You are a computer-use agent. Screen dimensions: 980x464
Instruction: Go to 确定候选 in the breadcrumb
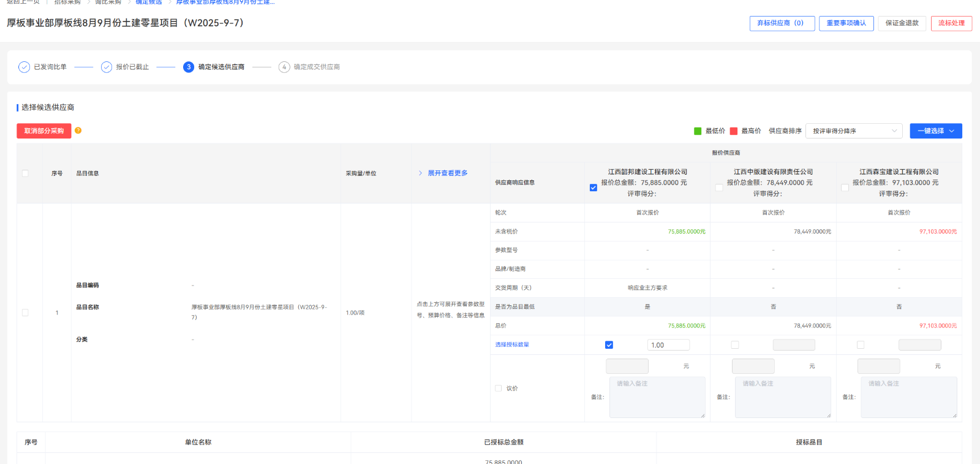[149, 2]
